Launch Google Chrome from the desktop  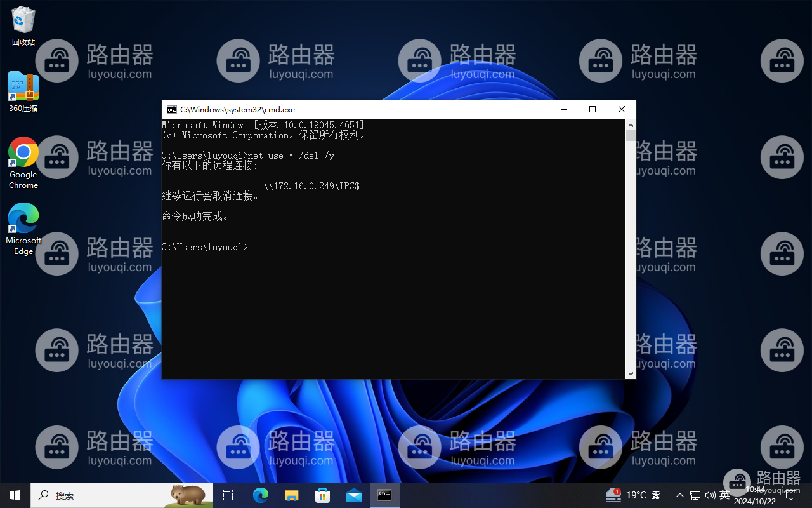[x=23, y=163]
